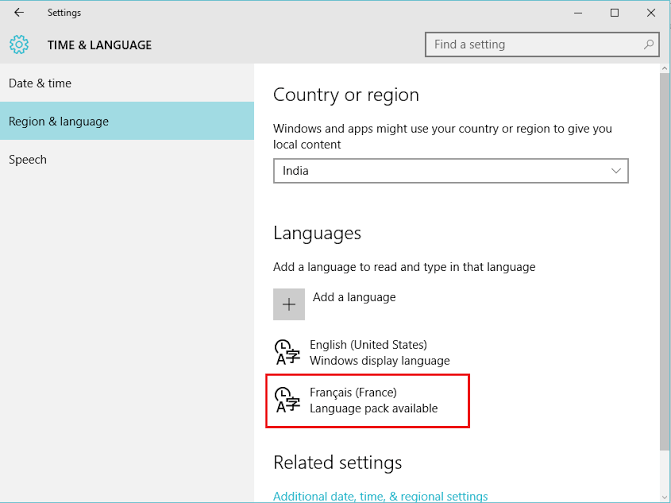
Task: Click the Related settings heading
Action: point(337,462)
